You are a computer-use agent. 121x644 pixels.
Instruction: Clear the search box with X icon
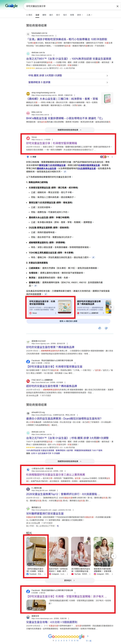coord(117,6)
